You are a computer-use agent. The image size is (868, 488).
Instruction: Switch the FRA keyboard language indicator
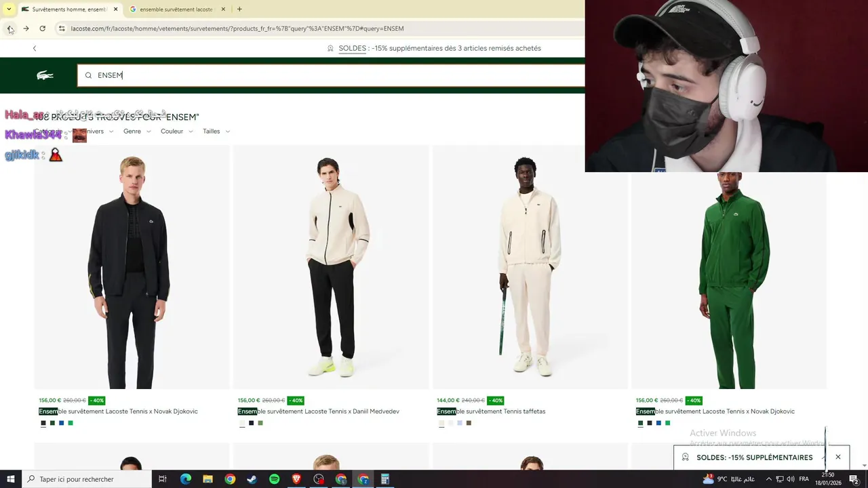[804, 479]
